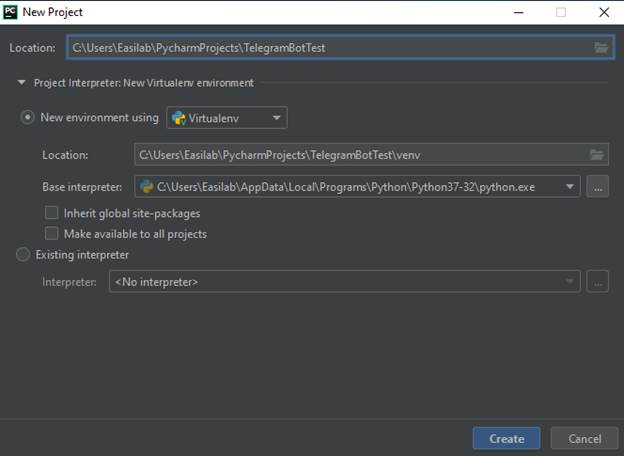
Task: Click the Cancel button
Action: coord(584,438)
